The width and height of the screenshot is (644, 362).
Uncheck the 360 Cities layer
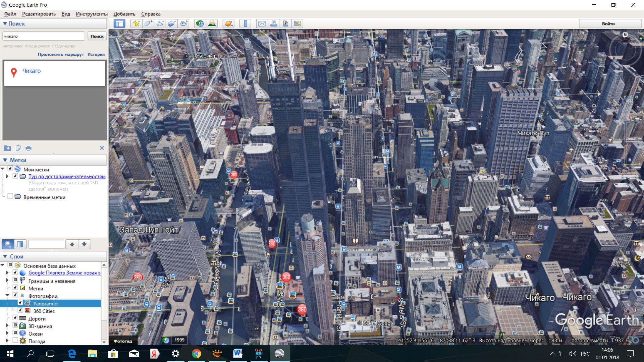20,311
